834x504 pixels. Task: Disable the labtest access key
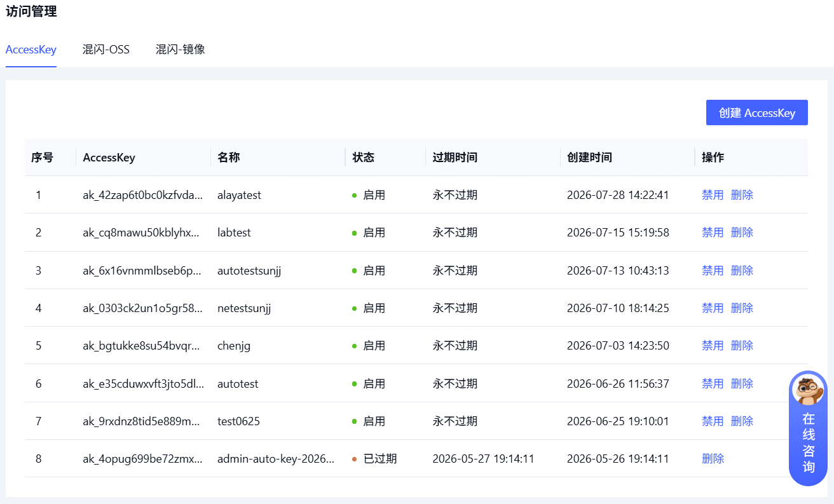pyautogui.click(x=713, y=233)
